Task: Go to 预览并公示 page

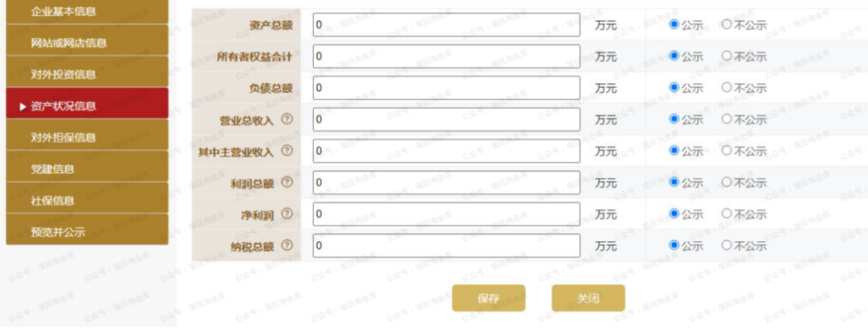Action: tap(87, 232)
